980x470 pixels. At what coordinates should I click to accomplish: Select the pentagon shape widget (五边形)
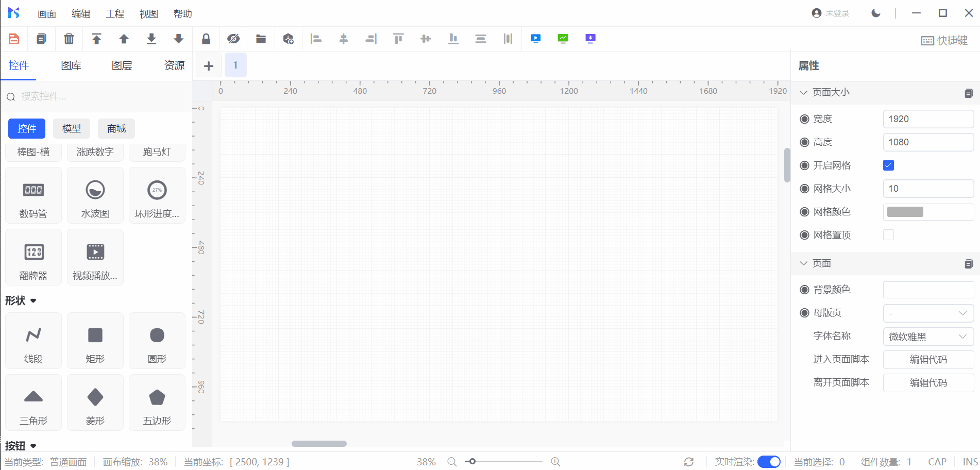coord(157,403)
